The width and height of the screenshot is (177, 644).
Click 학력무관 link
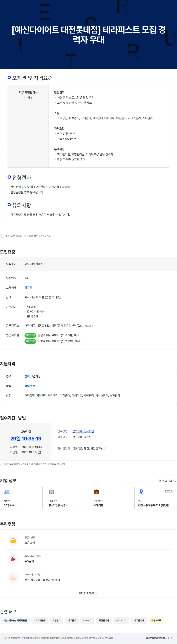pos(29,386)
